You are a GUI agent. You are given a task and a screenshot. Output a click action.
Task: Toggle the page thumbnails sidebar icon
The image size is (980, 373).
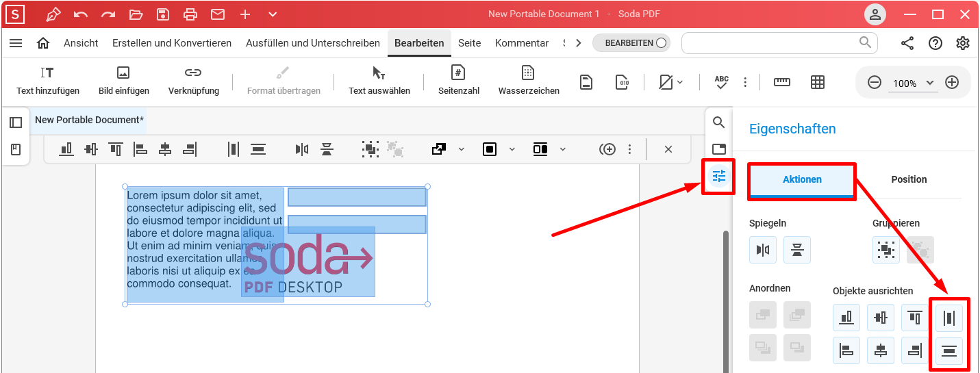pos(16,123)
